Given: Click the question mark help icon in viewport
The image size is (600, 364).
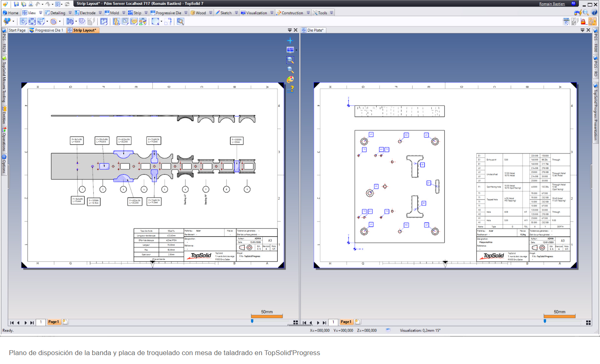Looking at the screenshot, I should (291, 89).
